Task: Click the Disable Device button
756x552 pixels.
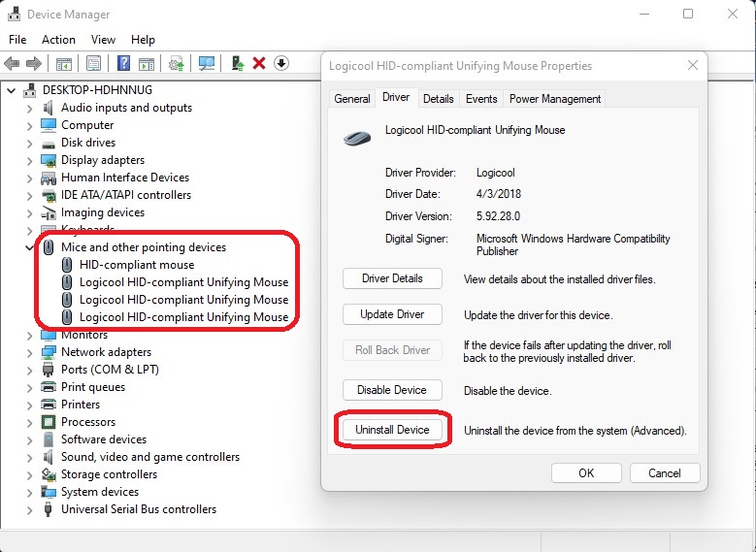Action: [392, 390]
